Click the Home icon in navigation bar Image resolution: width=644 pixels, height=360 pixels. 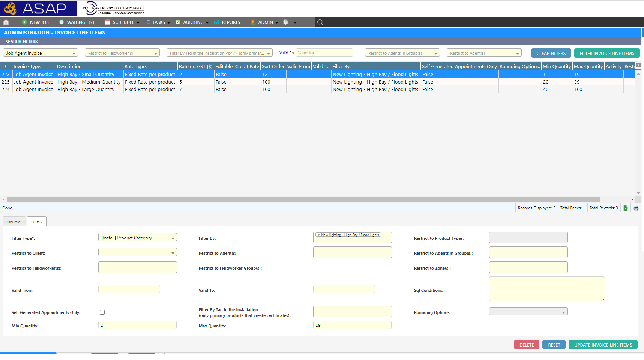[6, 22]
